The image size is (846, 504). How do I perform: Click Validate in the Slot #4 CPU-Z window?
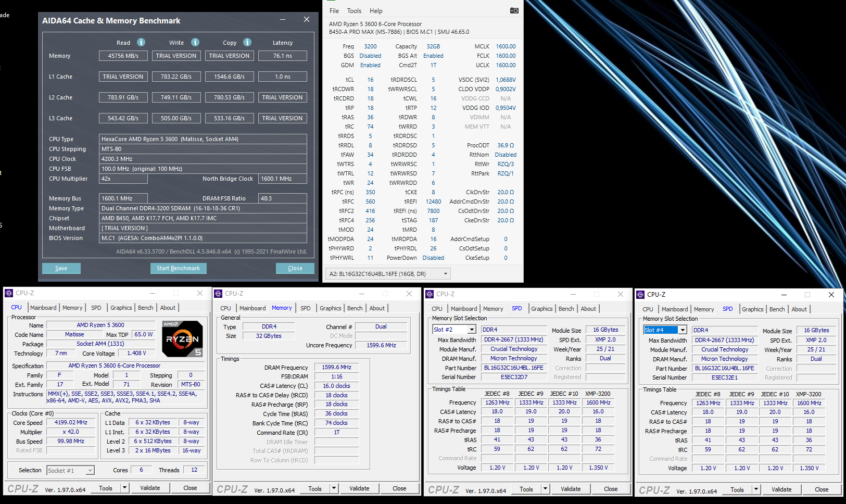(x=781, y=489)
